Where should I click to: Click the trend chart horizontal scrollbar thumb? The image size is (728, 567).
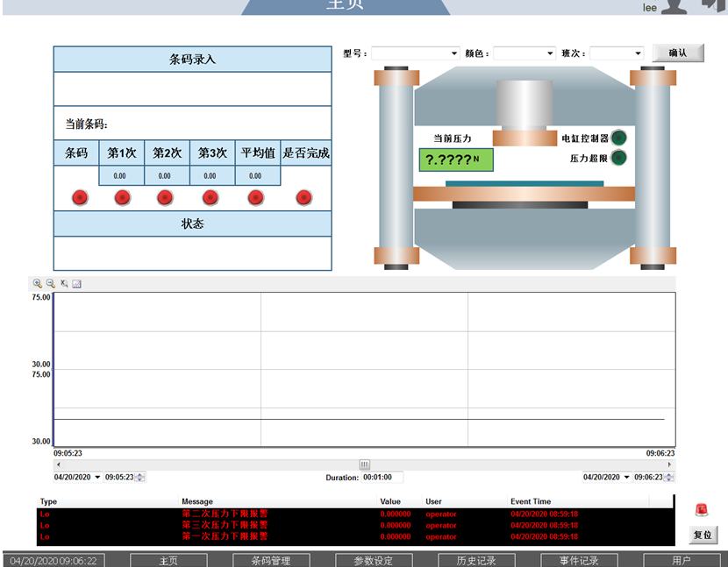point(364,464)
